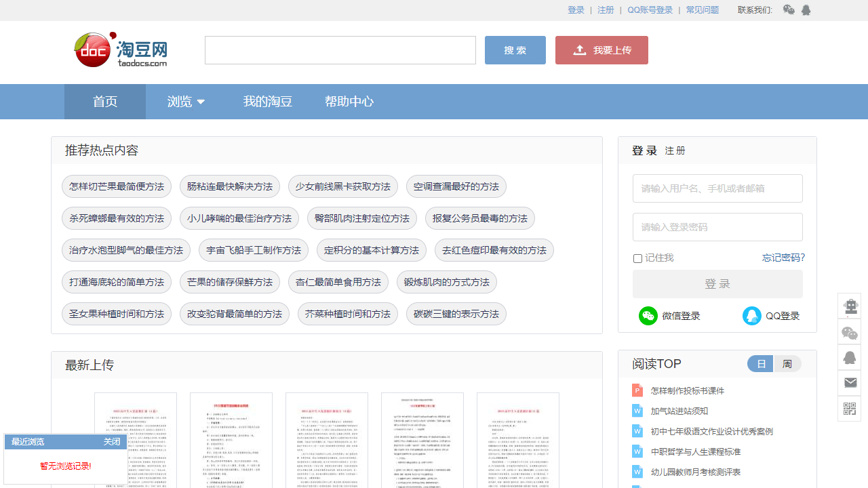Click the blue QQ login icon
868x488 pixels.
(752, 316)
